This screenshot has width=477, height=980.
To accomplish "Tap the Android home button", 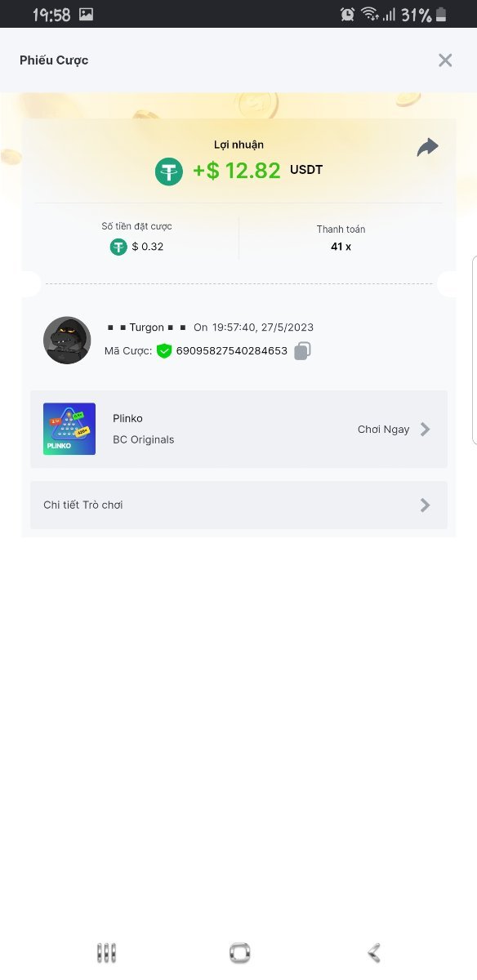I will click(239, 952).
